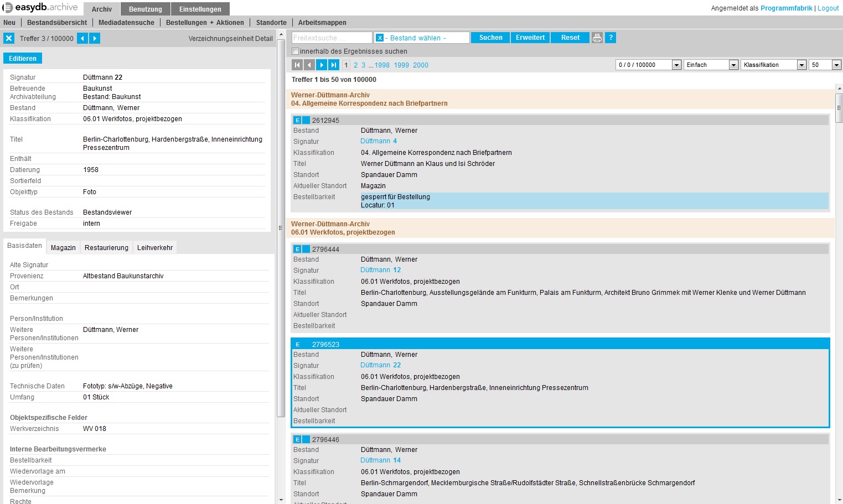The image size is (843, 504).
Task: Click the detail panel scrollbar up arrow
Action: coord(281,35)
